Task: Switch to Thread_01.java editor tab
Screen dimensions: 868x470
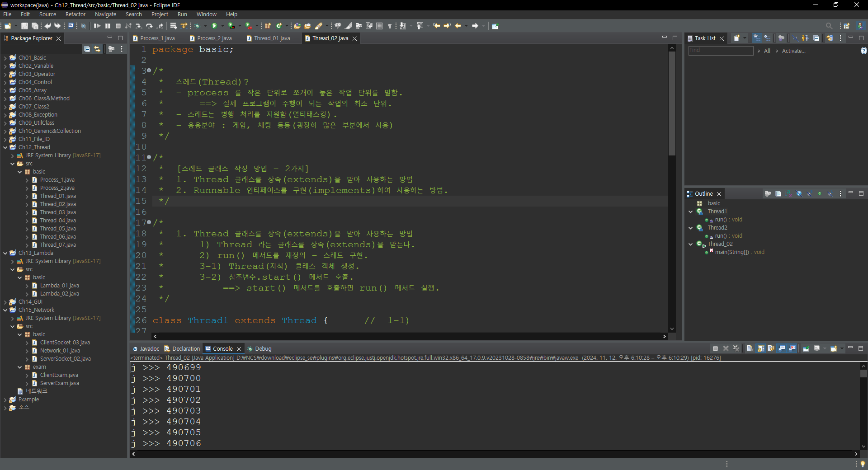Action: click(x=269, y=38)
